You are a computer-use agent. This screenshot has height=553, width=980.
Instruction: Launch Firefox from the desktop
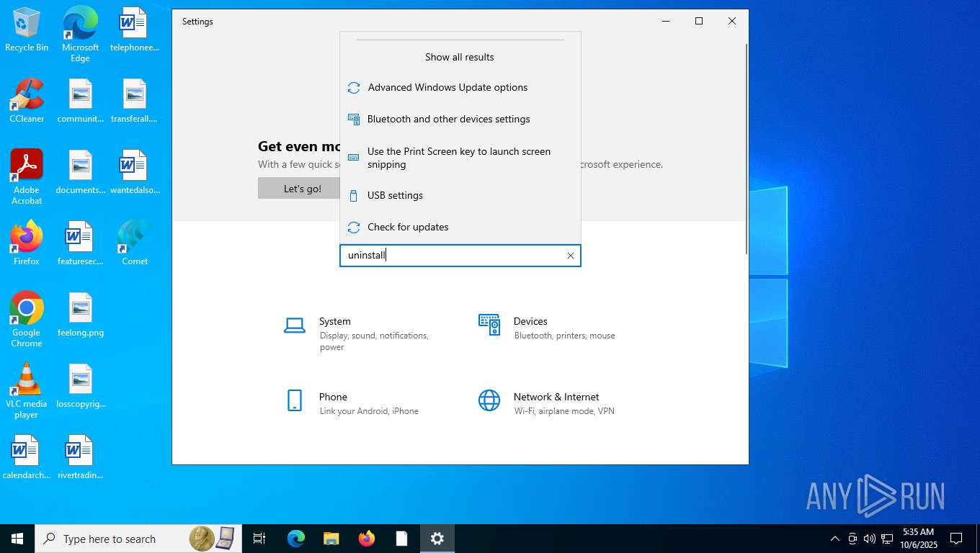coord(27,243)
